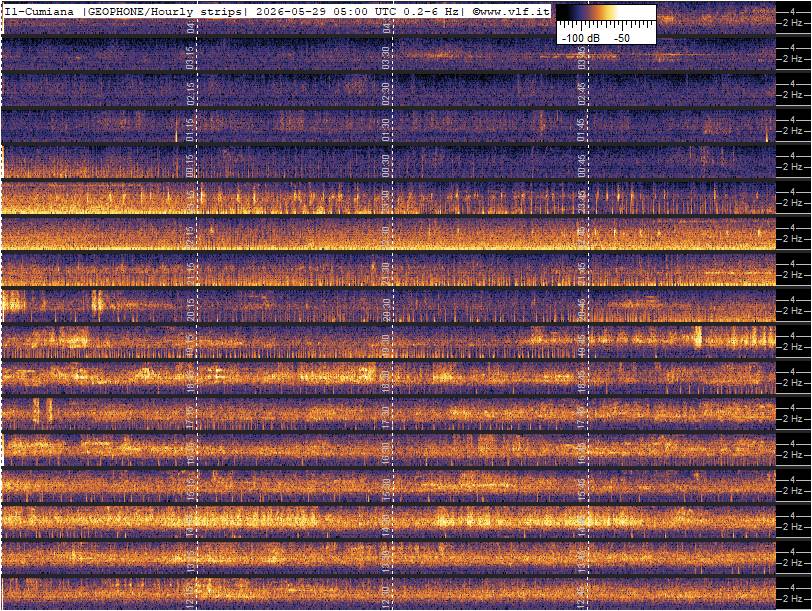Click the 2 Hz label of the 20:15 strip

coord(794,311)
